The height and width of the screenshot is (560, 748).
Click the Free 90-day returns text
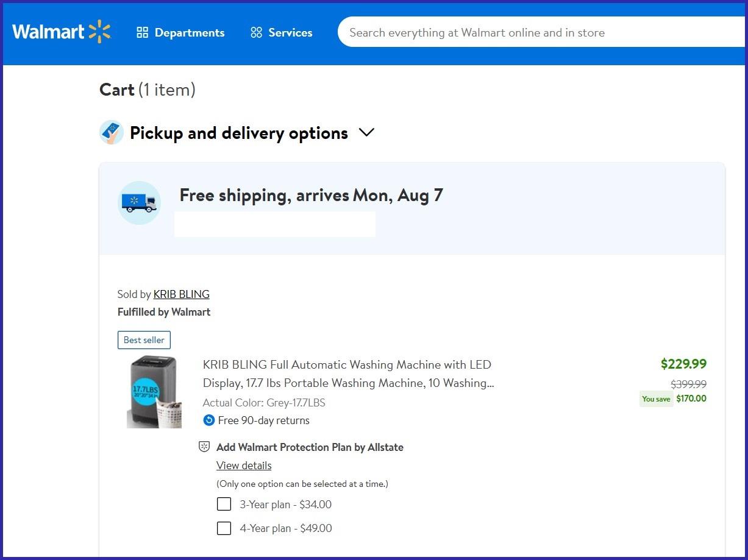coord(264,420)
